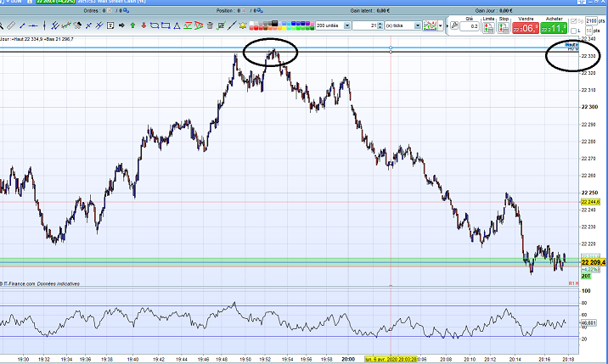This screenshot has height=364, width=608.
Task: Expand the indicators button dropdown arrow
Action: point(441,25)
